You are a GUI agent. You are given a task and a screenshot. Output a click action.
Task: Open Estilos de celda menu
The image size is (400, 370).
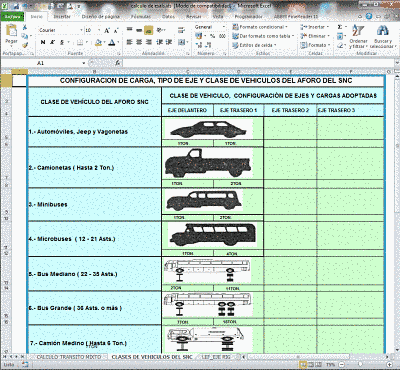(254, 45)
